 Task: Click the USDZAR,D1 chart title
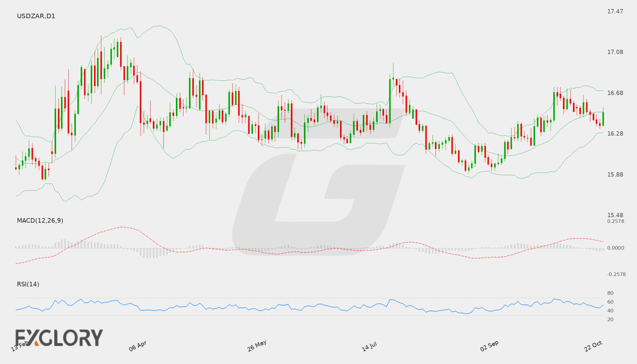36,16
